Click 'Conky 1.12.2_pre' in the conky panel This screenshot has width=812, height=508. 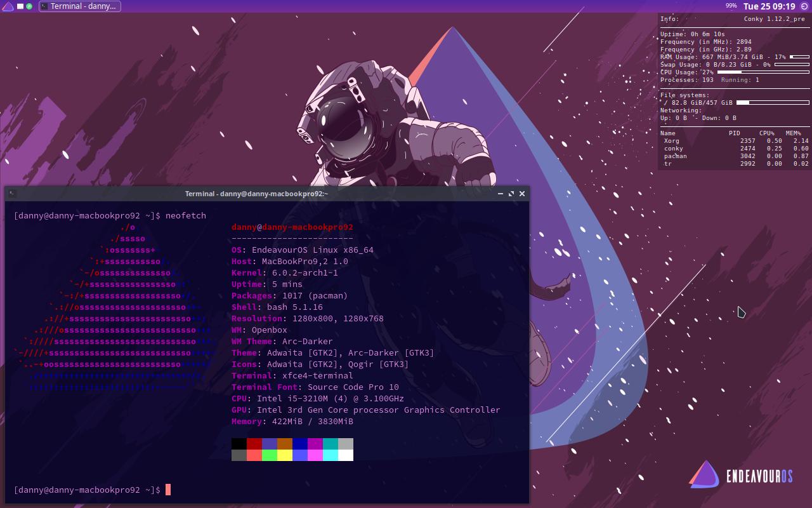pos(774,19)
